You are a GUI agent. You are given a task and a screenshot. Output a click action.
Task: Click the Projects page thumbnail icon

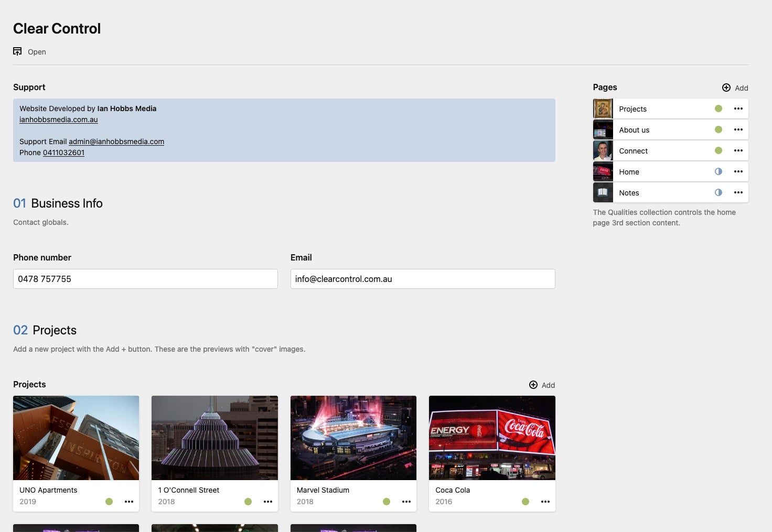coord(603,108)
